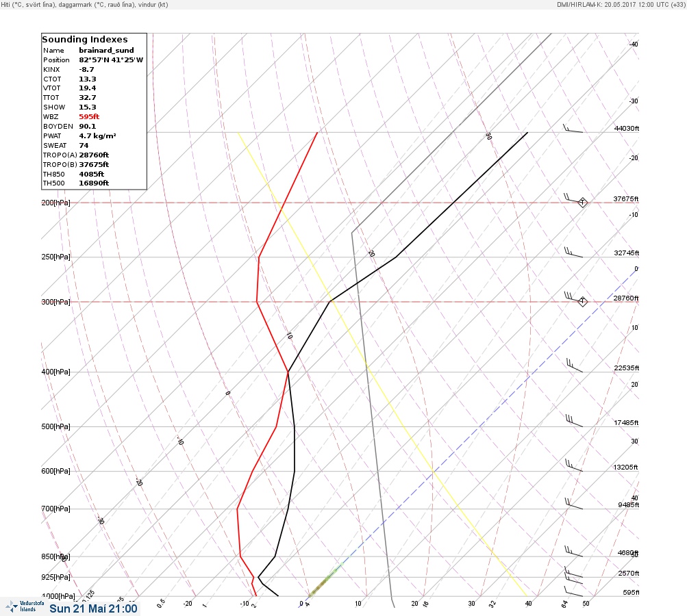
Task: Click the position value 82°57'N 41°25'W
Action: [x=111, y=60]
